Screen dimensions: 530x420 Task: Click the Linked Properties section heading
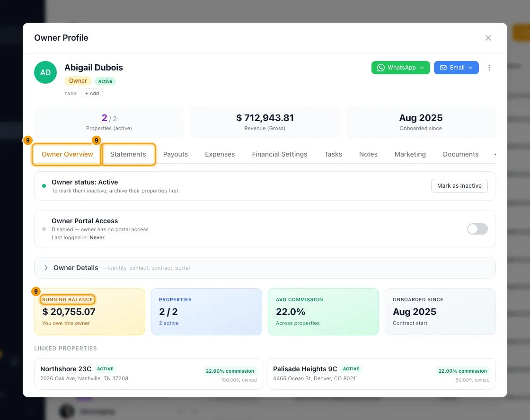pyautogui.click(x=66, y=349)
